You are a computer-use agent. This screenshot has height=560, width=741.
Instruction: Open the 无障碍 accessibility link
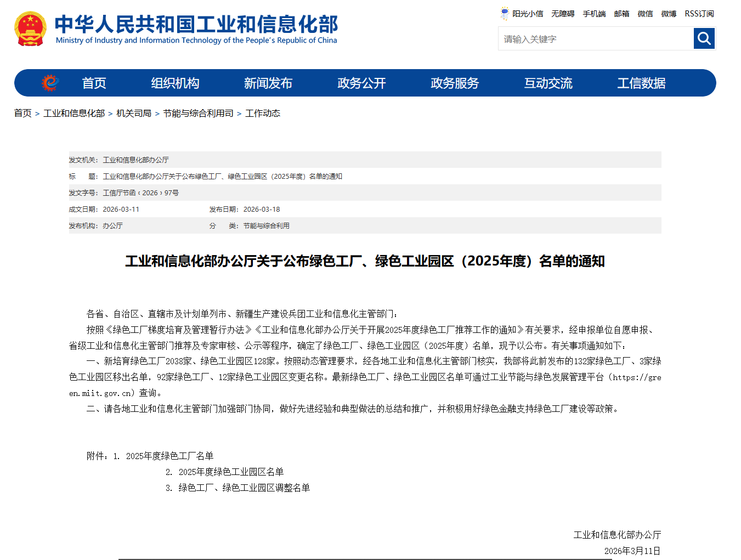click(563, 14)
